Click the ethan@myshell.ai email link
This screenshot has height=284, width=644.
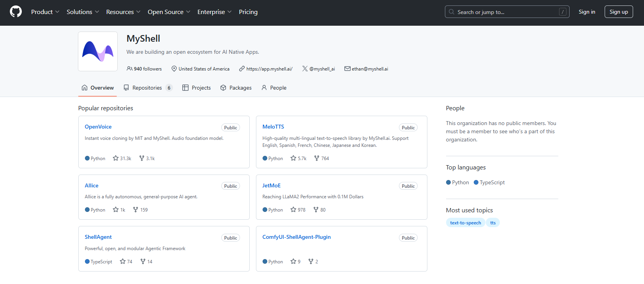coord(370,69)
